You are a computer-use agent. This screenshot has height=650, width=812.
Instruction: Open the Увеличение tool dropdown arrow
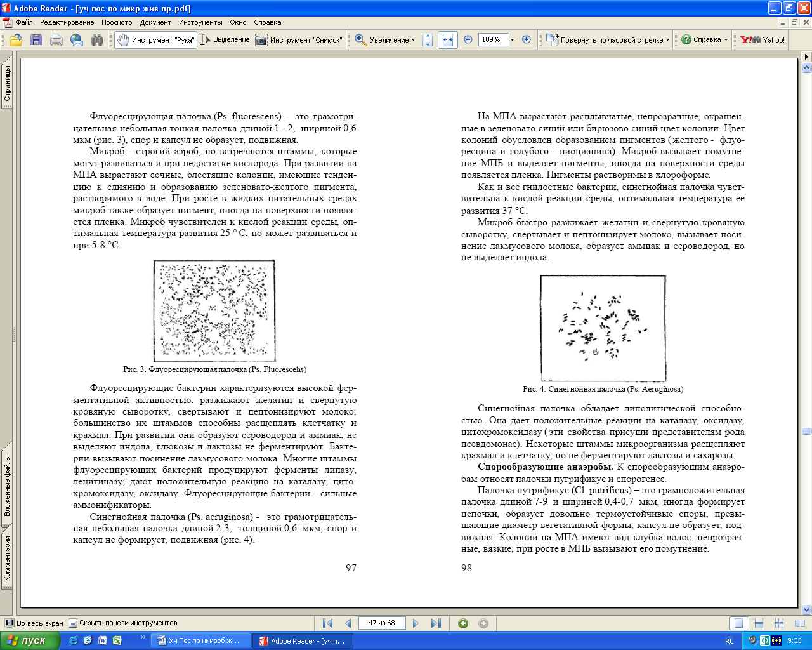pyautogui.click(x=413, y=39)
